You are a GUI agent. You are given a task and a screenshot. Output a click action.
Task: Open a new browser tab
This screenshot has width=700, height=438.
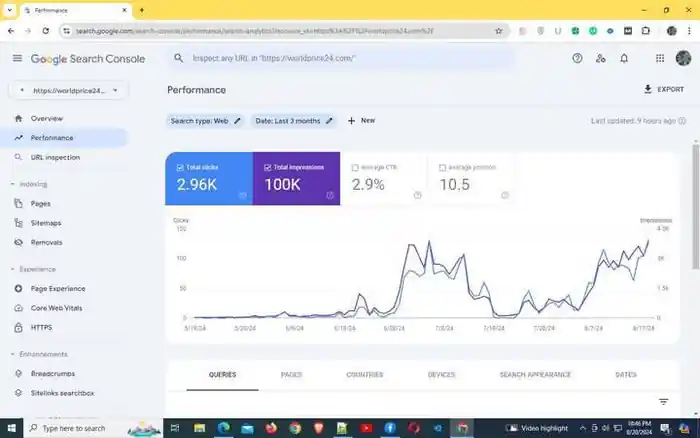[142, 10]
